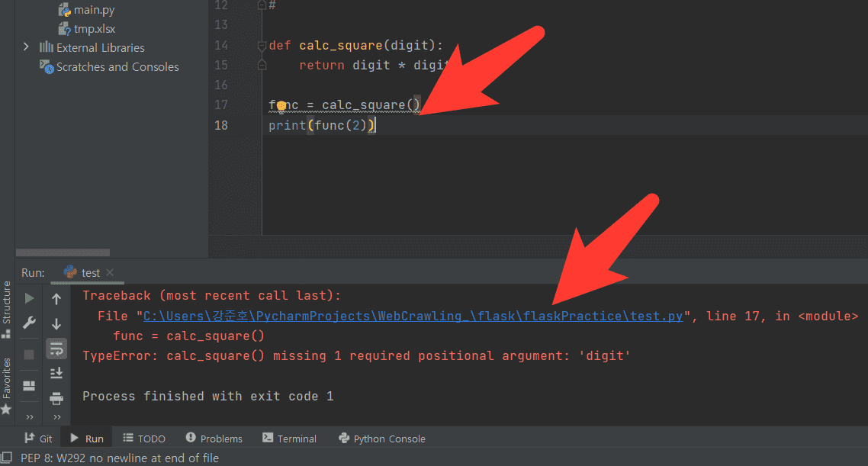
Task: Open the TODO tool window
Action: click(x=144, y=439)
